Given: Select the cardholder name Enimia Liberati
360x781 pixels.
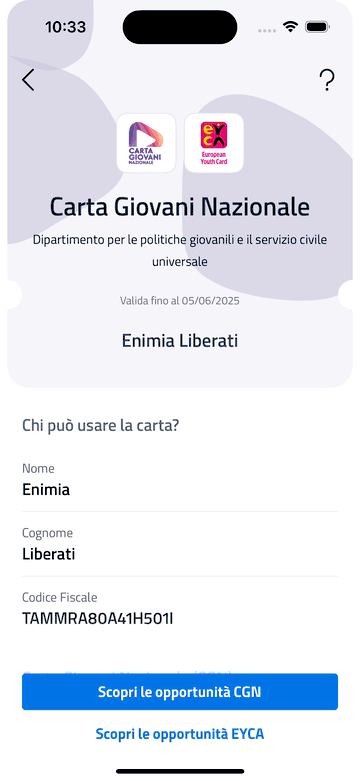Looking at the screenshot, I should click(x=180, y=341).
